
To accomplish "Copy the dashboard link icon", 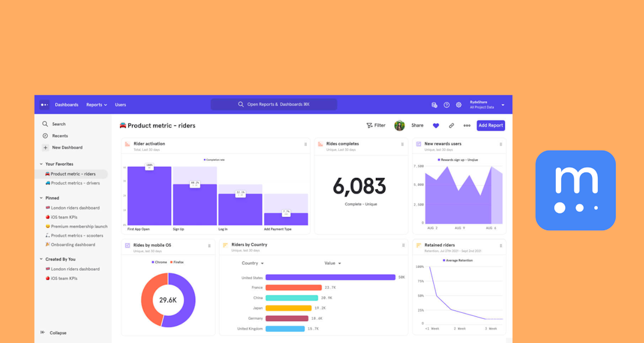I will (451, 125).
